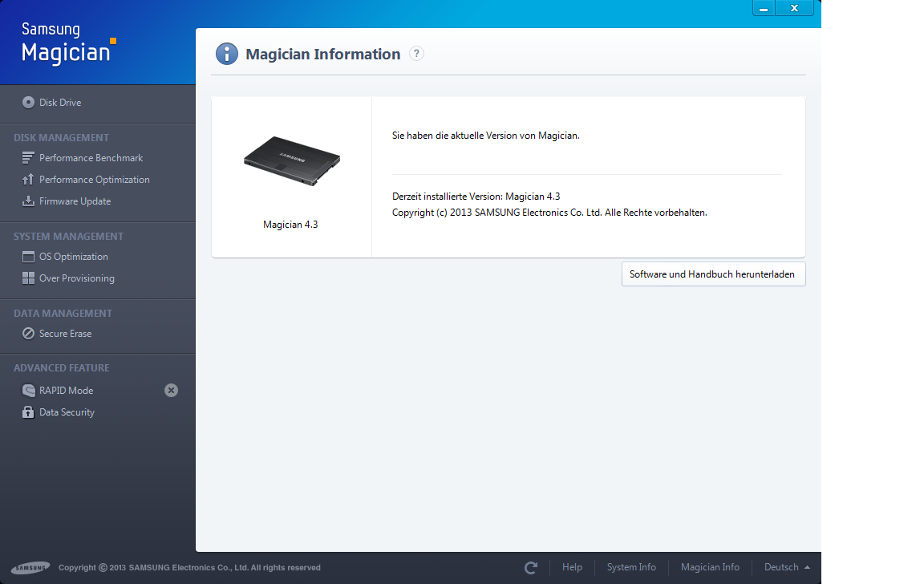Click the SYSTEM MANAGEMENT section label

pyautogui.click(x=68, y=237)
